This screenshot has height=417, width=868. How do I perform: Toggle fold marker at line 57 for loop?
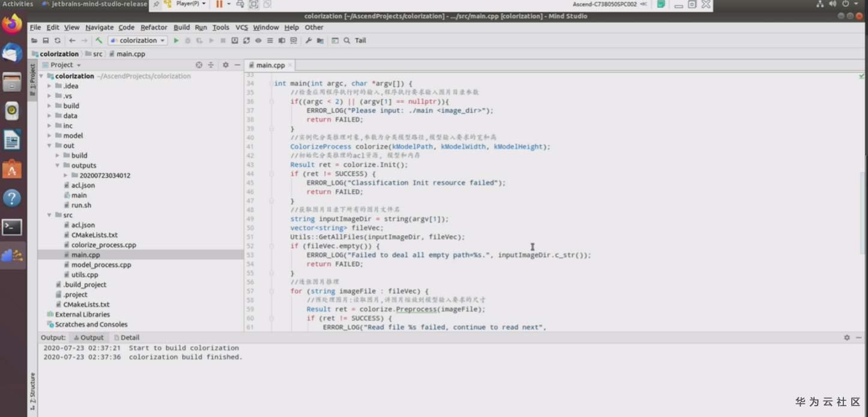coord(272,291)
